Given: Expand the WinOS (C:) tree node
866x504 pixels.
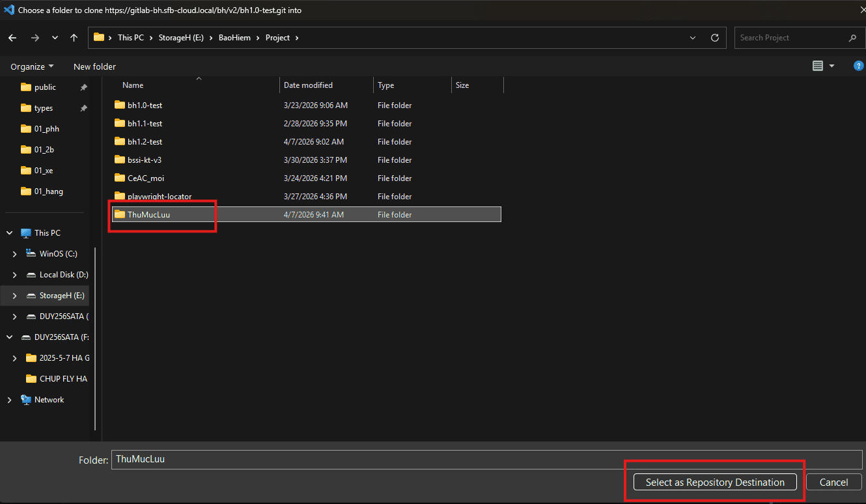Looking at the screenshot, I should 14,253.
